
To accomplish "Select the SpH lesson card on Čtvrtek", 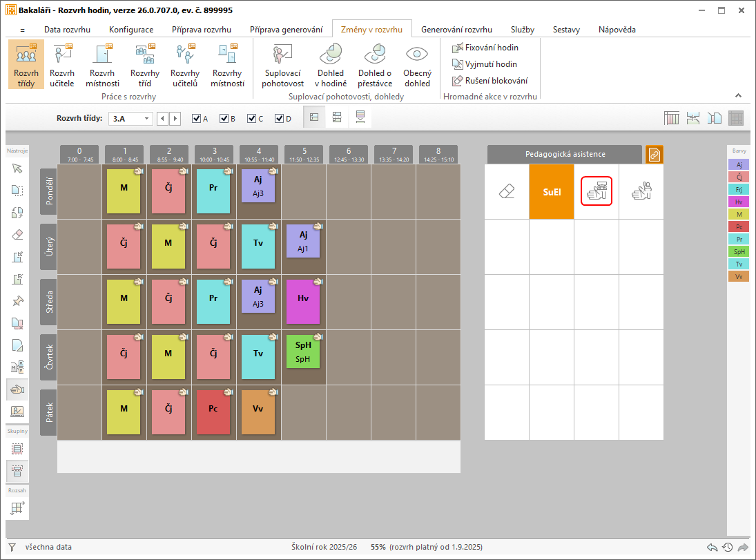I will click(303, 351).
